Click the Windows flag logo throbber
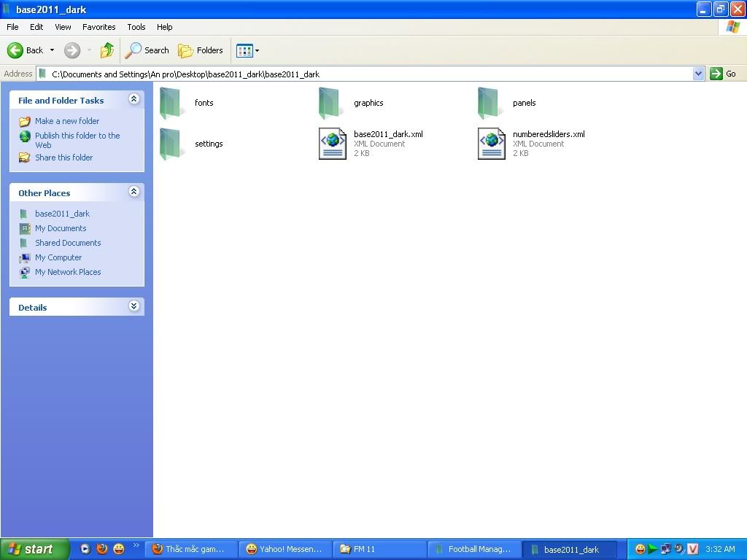The width and height of the screenshot is (747, 560). [x=732, y=27]
